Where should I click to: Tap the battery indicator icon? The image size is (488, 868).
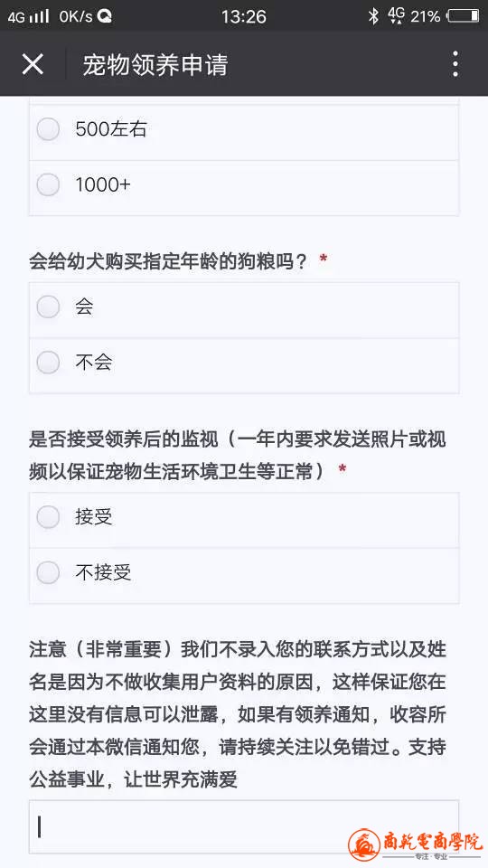coord(464,16)
